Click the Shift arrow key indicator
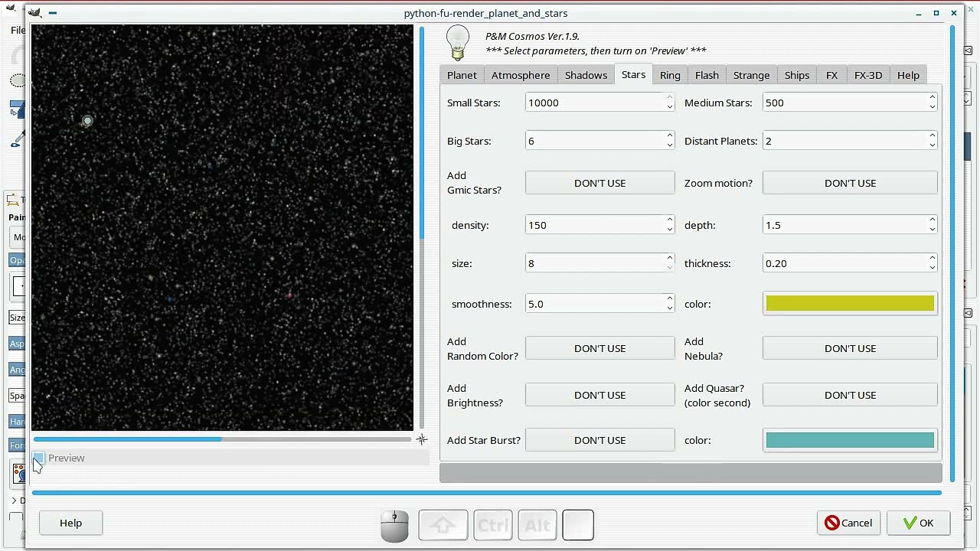980x551 pixels. [443, 525]
